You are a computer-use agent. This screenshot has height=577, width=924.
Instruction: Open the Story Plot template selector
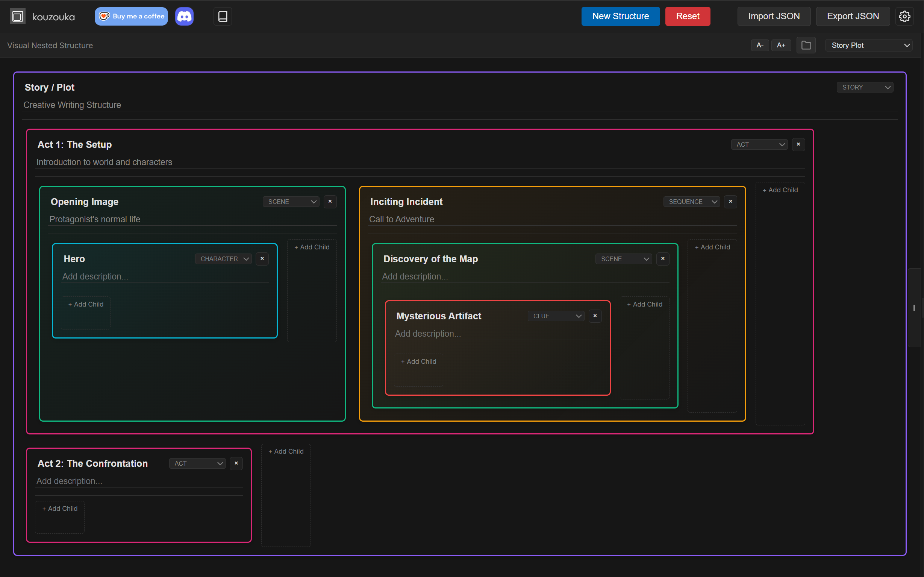click(869, 45)
